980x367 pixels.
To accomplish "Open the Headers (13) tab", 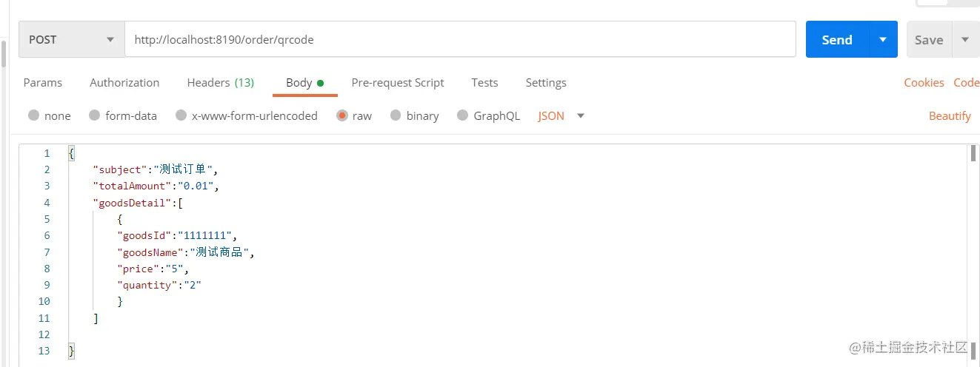I will click(x=221, y=83).
